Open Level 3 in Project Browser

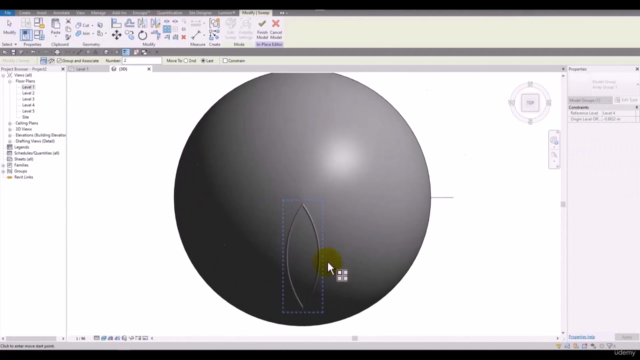coord(28,99)
